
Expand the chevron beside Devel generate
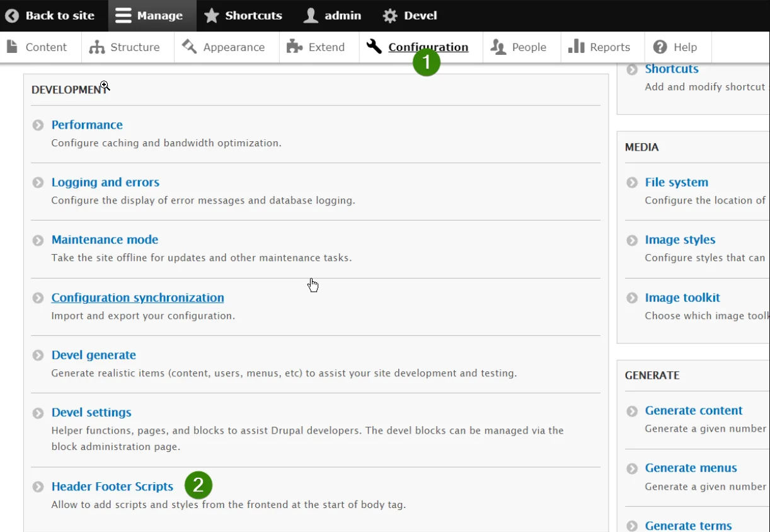(38, 355)
